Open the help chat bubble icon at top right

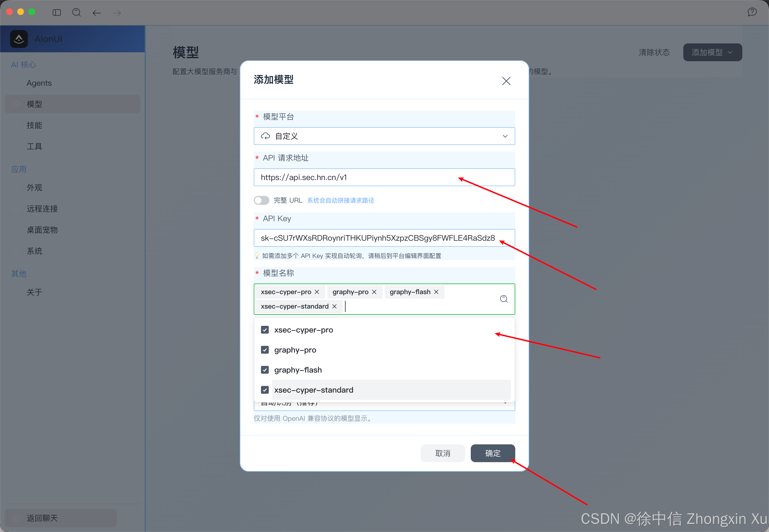point(752,12)
